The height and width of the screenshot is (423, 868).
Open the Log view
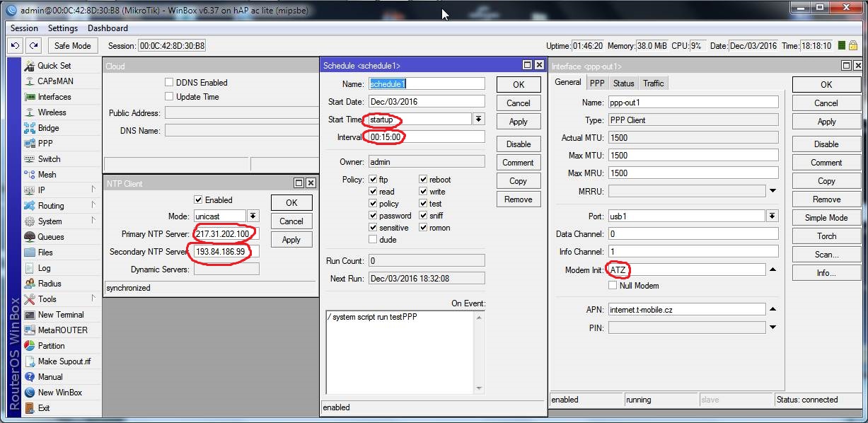(44, 268)
